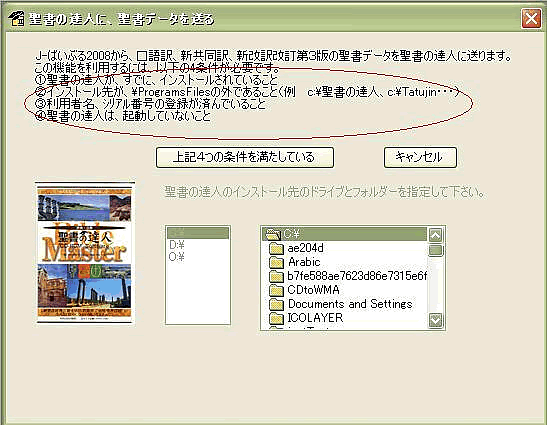Click the folder icon beside ae204d
Image resolution: width=548 pixels, height=426 pixels.
(276, 248)
